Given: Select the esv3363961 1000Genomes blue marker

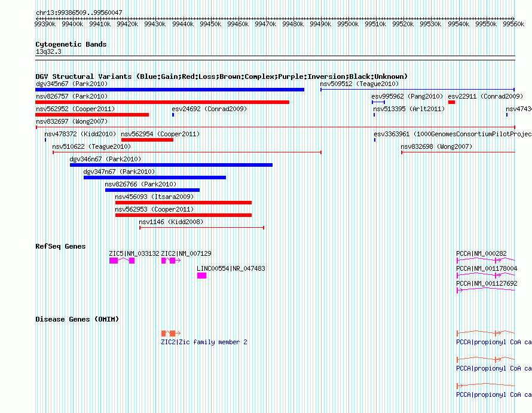Looking at the screenshot, I should click(375, 140).
